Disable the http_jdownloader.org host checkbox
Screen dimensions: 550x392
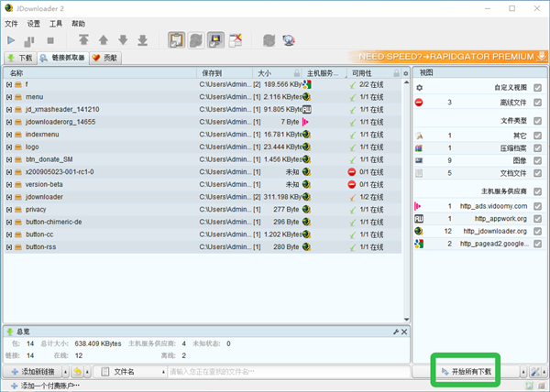tap(537, 231)
